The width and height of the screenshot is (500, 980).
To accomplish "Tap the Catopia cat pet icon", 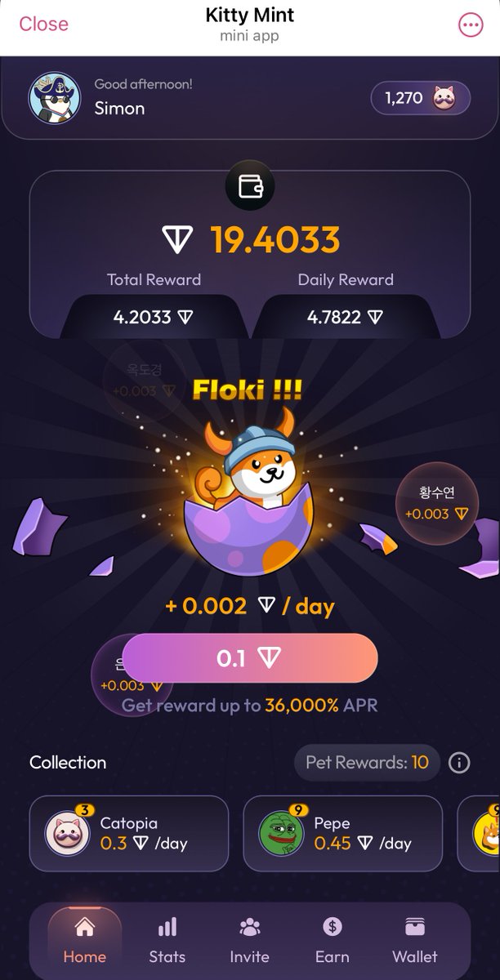I will coord(67,832).
